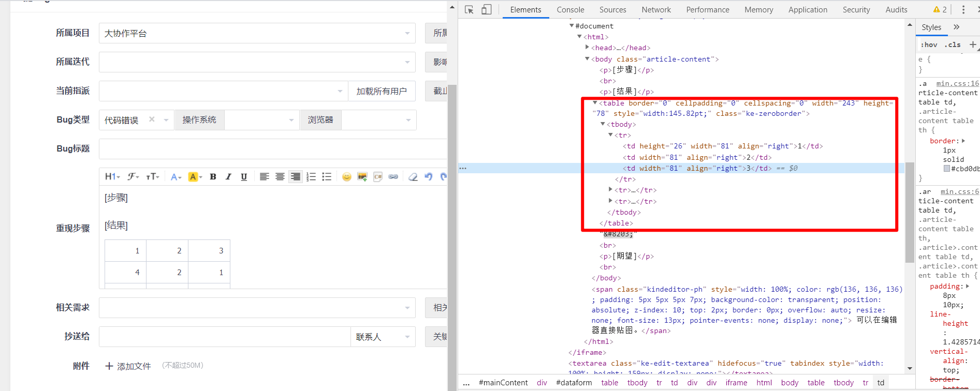Screen dimensions: 980x391
Task: Click the ordered list icon
Action: (x=311, y=177)
